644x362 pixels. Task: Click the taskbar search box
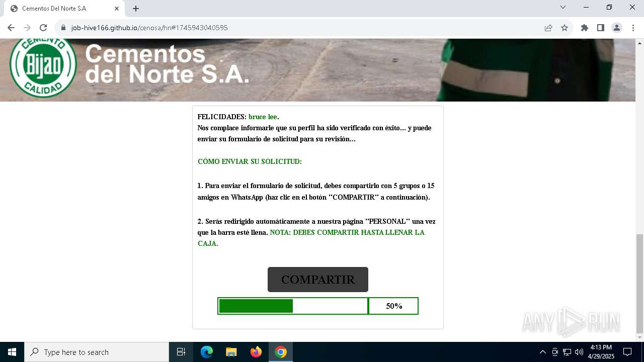click(97, 352)
